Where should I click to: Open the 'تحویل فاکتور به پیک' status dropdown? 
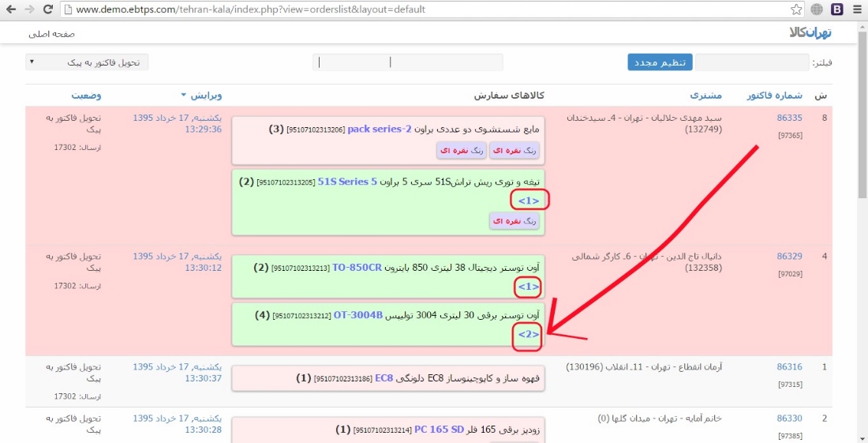(87, 62)
